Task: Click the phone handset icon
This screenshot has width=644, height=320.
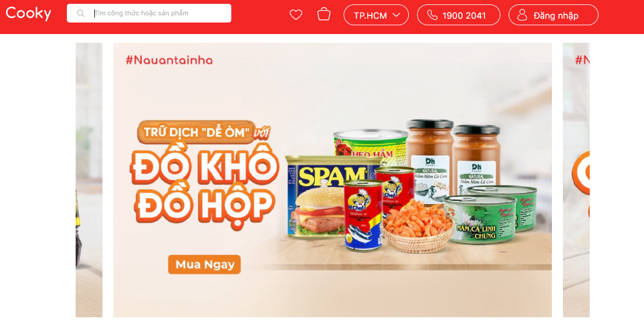Action: tap(432, 15)
